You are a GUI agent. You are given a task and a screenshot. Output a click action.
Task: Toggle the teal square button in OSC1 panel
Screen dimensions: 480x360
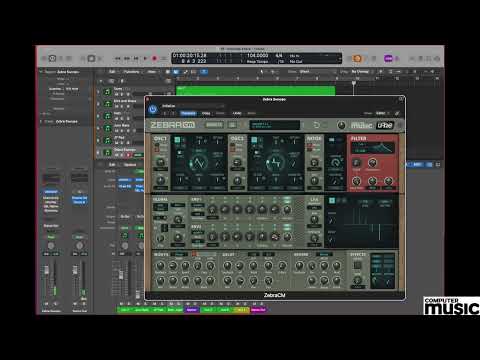pyautogui.click(x=178, y=140)
